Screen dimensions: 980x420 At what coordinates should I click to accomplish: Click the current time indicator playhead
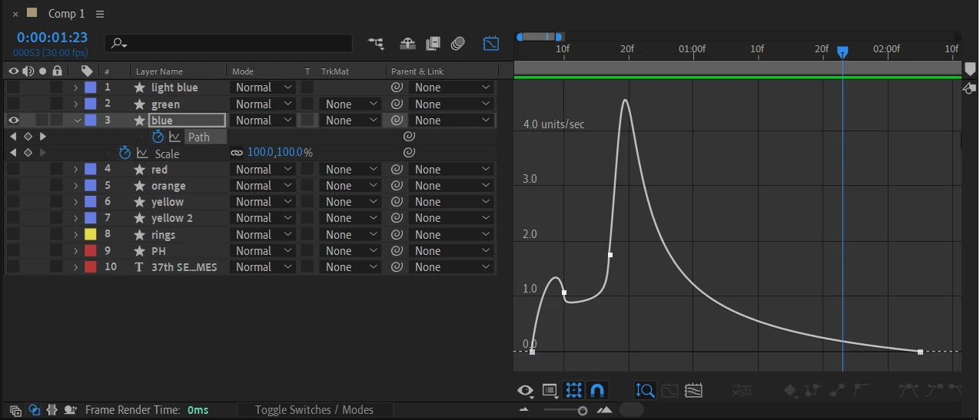[842, 51]
